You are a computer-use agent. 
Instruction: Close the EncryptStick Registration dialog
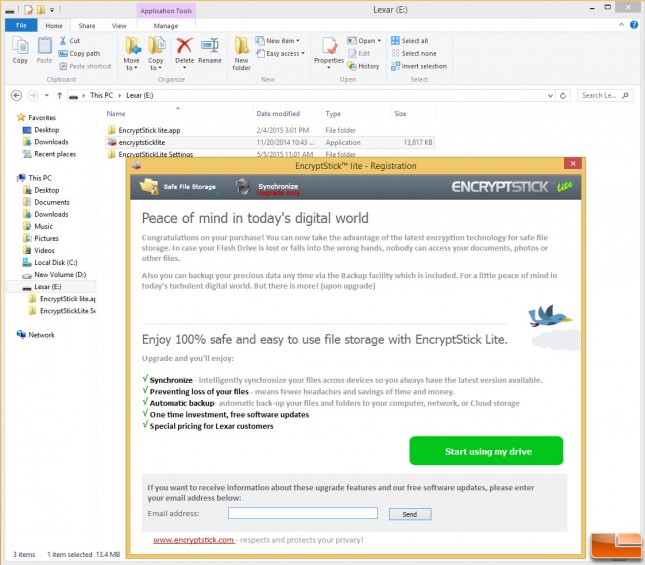tap(573, 164)
